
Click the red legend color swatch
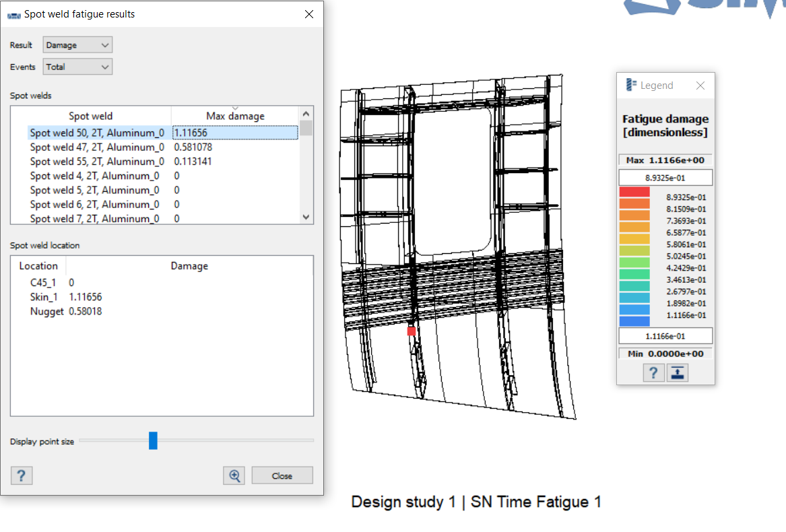coord(634,193)
